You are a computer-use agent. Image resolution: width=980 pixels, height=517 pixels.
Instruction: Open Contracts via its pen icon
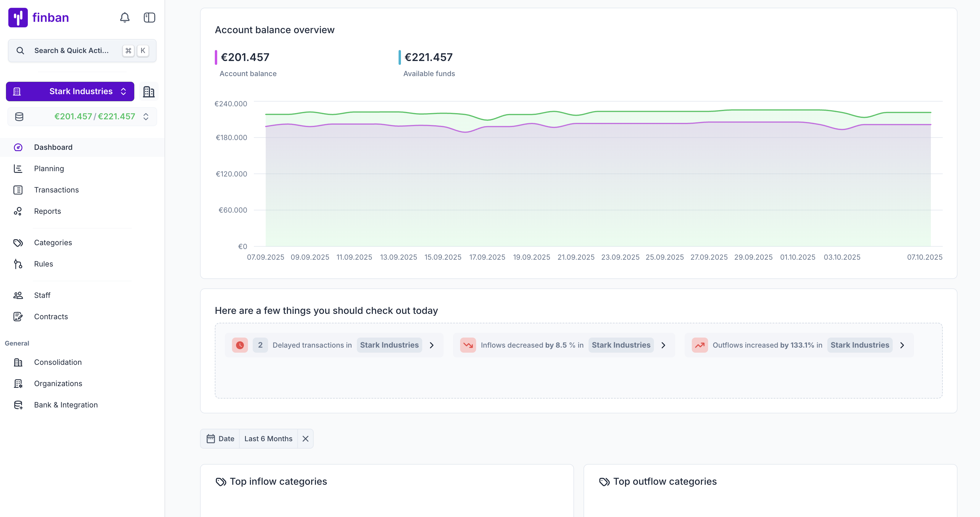click(18, 316)
